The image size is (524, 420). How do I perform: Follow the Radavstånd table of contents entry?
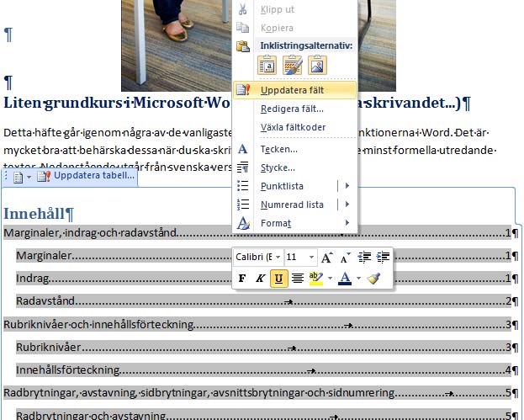(x=263, y=301)
